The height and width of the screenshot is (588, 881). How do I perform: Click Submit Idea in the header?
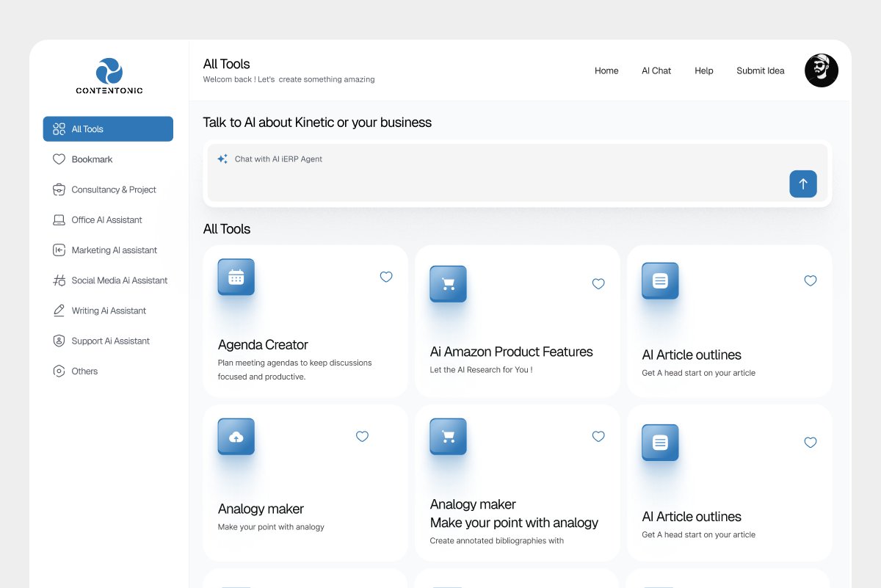[761, 71]
